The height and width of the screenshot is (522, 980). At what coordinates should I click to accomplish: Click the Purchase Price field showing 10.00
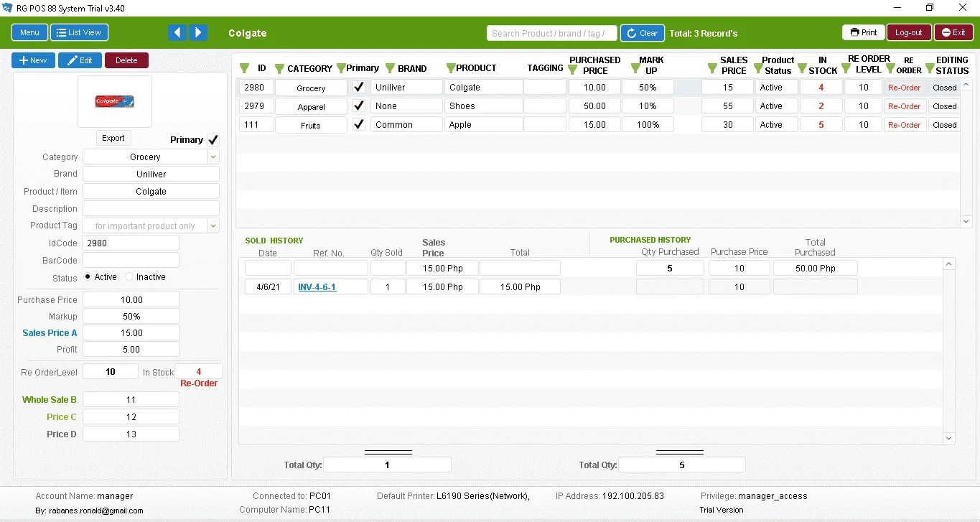coord(131,299)
